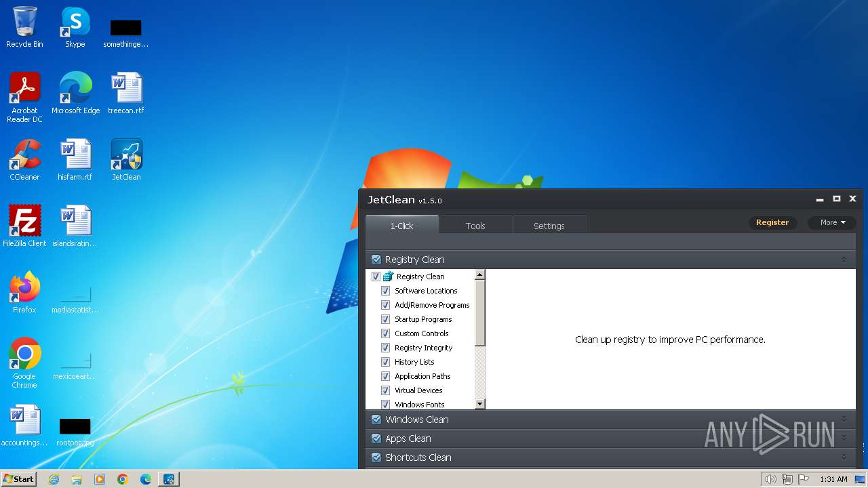Open the Firefox desktop shortcut
Image resolution: width=868 pixels, height=488 pixels.
[24, 293]
